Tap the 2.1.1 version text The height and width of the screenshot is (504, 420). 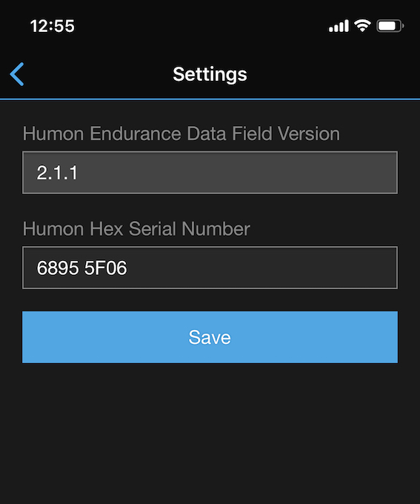57,173
